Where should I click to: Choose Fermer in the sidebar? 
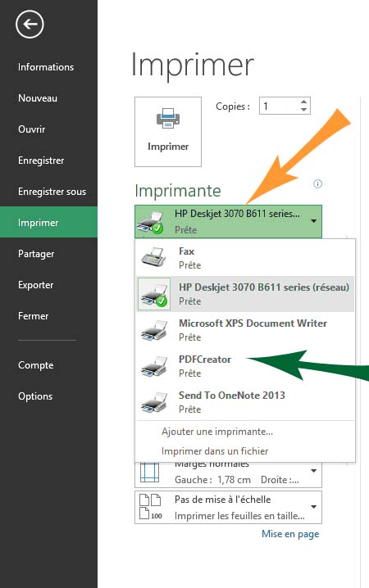tap(33, 316)
